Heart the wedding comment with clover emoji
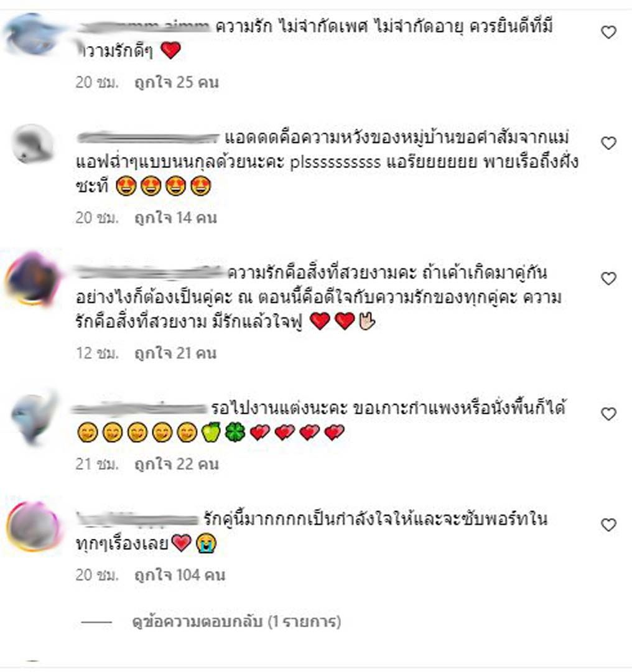The image size is (632, 672). (x=608, y=414)
